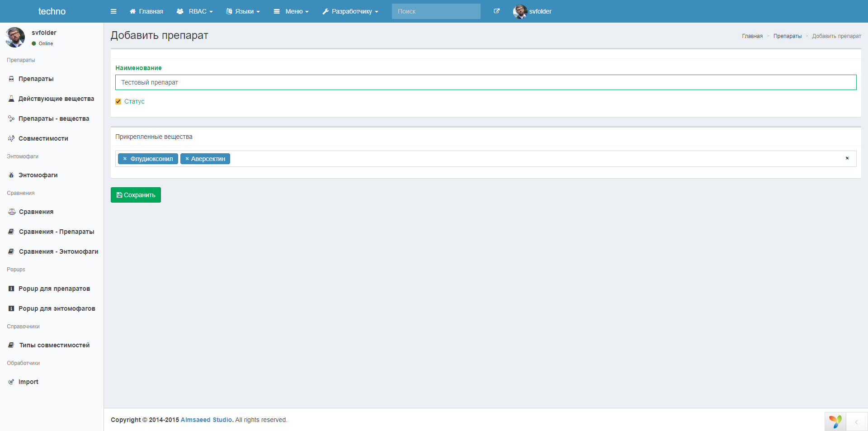Click the footer collapse chevron arrow
868x431 pixels.
point(856,422)
